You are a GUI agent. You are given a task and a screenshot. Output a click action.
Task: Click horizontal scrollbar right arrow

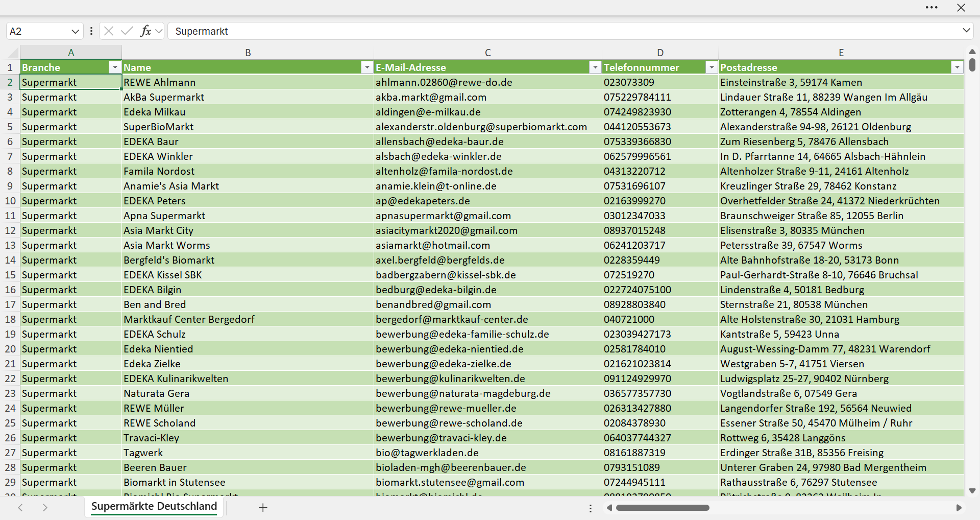point(959,508)
